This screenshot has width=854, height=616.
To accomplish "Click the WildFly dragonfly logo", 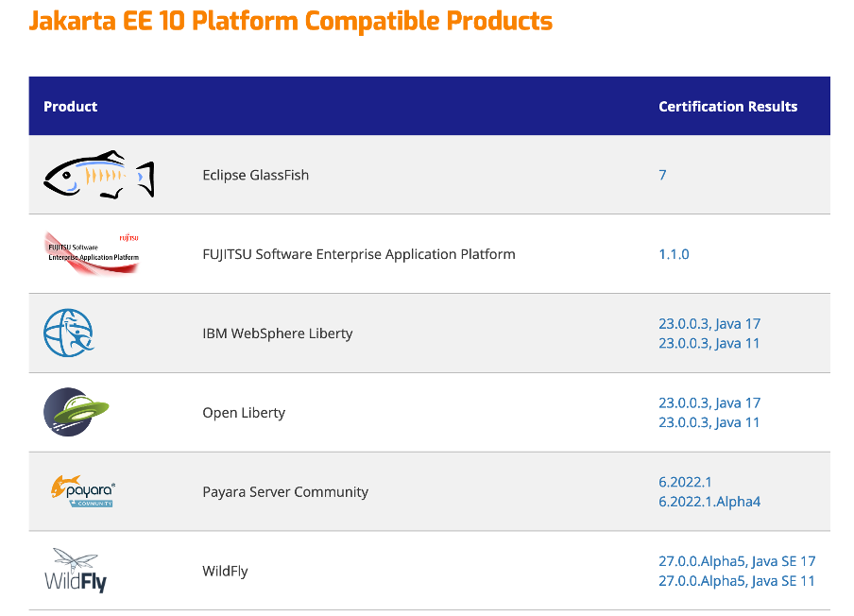I will point(77,571).
